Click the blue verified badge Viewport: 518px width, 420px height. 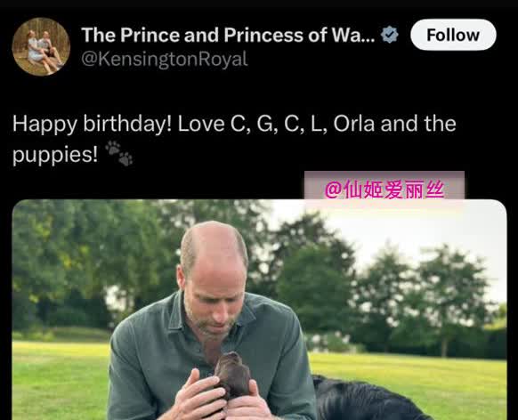click(390, 35)
